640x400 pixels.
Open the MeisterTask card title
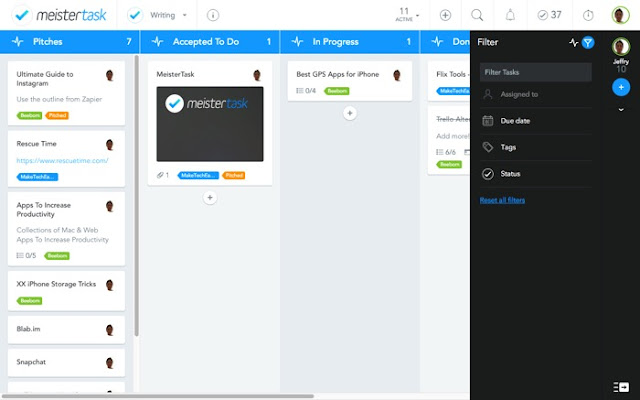pyautogui.click(x=175, y=74)
